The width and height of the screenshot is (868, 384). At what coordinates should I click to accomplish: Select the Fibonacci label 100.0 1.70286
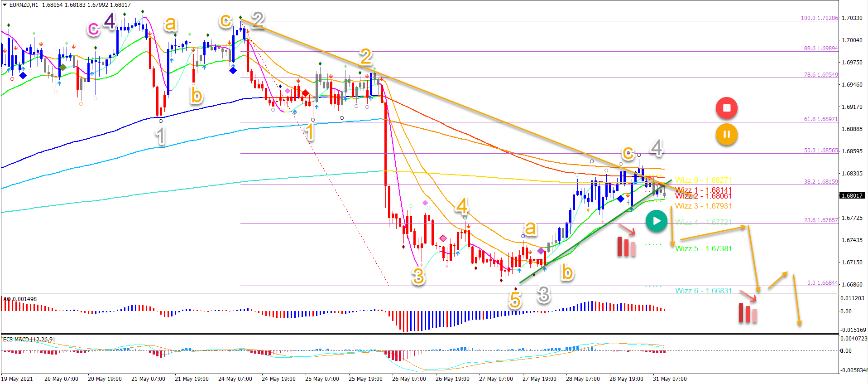[819, 18]
